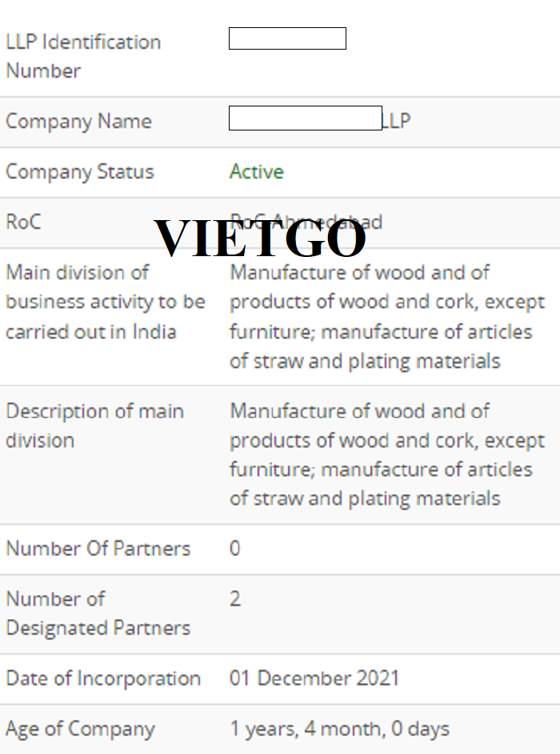Image resolution: width=560 pixels, height=754 pixels.
Task: Click the Number Of Partners value 0
Action: 234,548
